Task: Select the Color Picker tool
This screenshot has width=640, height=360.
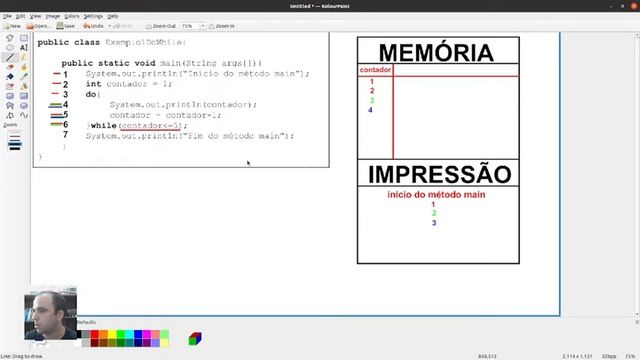Action: pos(24,77)
